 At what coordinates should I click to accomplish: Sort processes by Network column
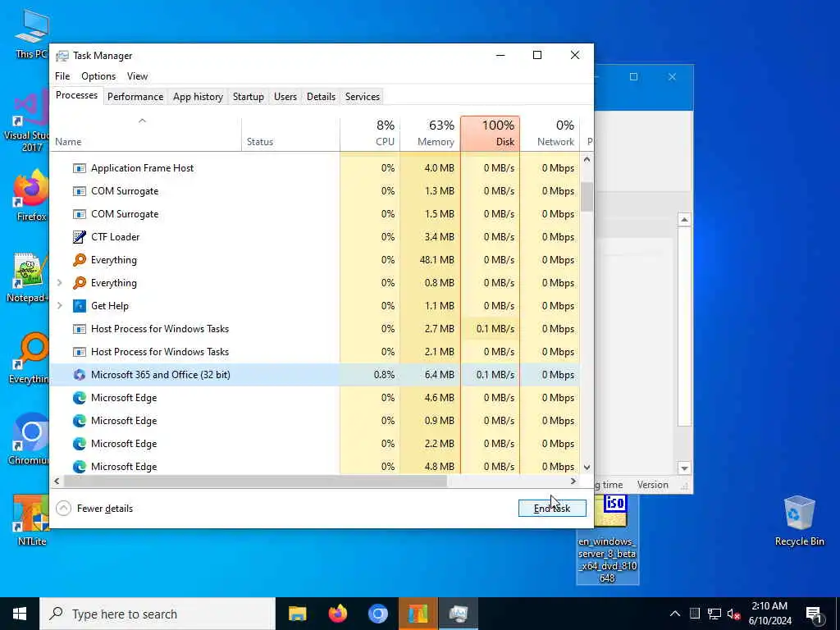tap(550, 134)
